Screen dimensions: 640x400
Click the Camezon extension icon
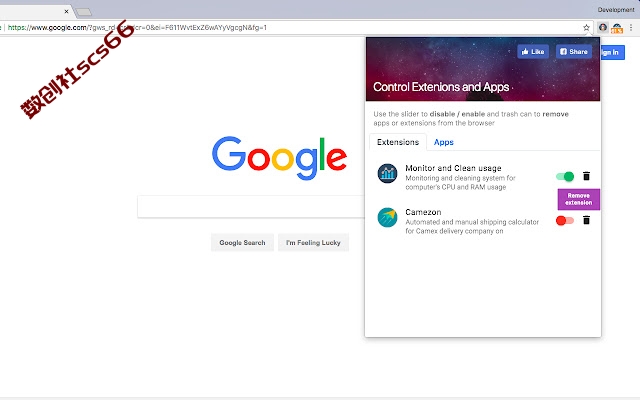[x=387, y=217]
